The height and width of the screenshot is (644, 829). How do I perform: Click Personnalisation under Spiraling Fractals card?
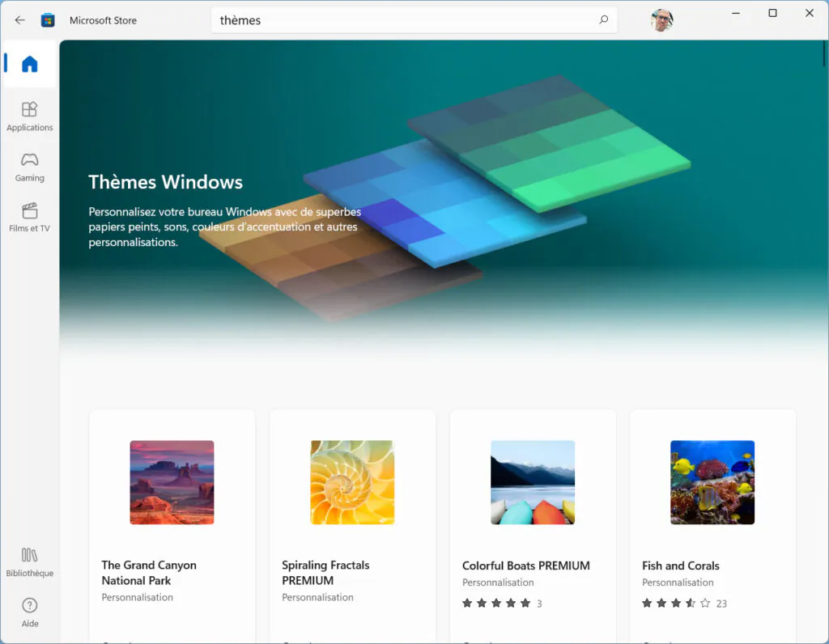[x=317, y=597]
